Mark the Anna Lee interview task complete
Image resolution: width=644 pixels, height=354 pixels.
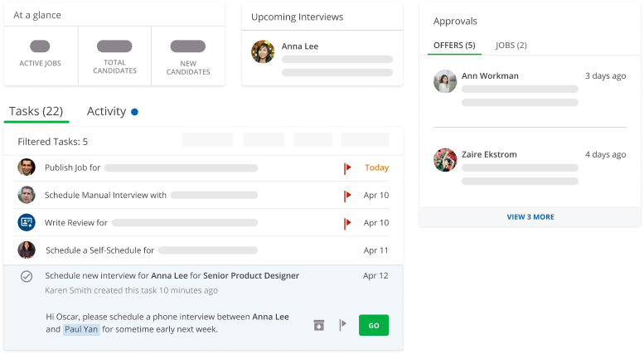(x=27, y=276)
